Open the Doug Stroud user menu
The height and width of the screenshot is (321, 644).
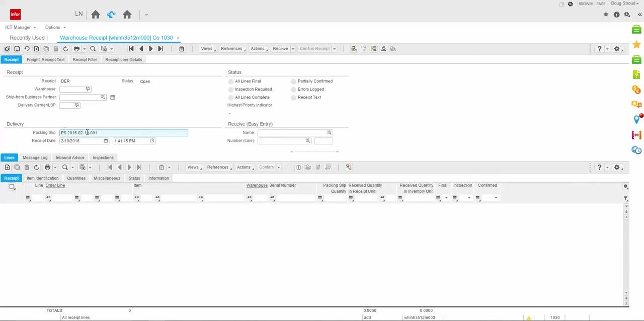[624, 4]
